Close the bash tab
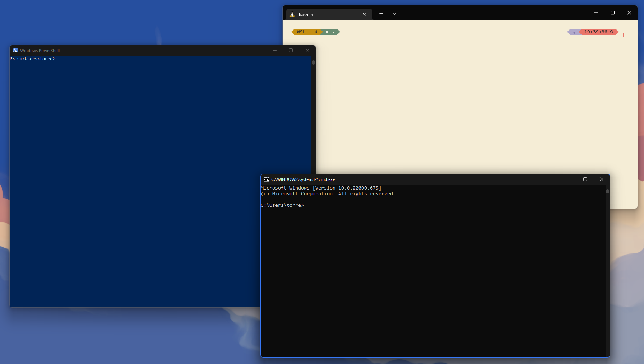 click(x=364, y=14)
